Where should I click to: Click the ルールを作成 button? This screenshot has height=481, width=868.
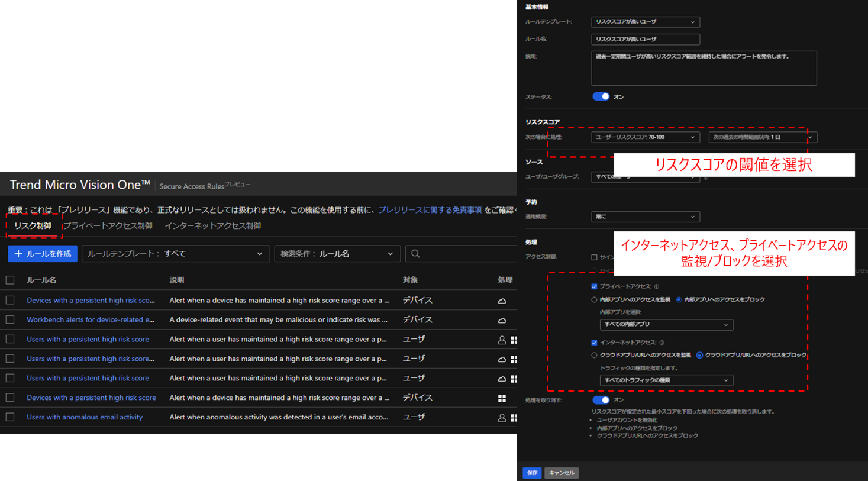tap(43, 254)
